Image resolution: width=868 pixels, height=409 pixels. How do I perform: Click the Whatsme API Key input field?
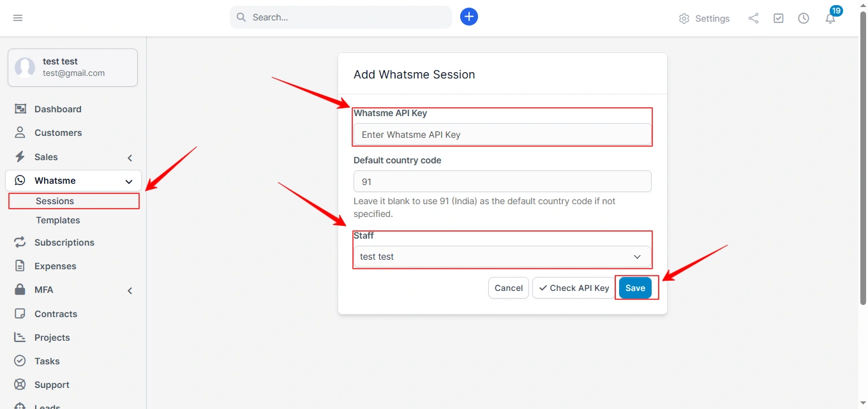coord(502,135)
